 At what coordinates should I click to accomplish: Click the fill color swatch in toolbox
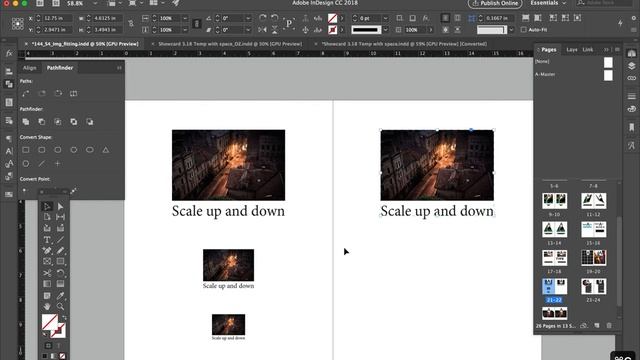click(49, 322)
